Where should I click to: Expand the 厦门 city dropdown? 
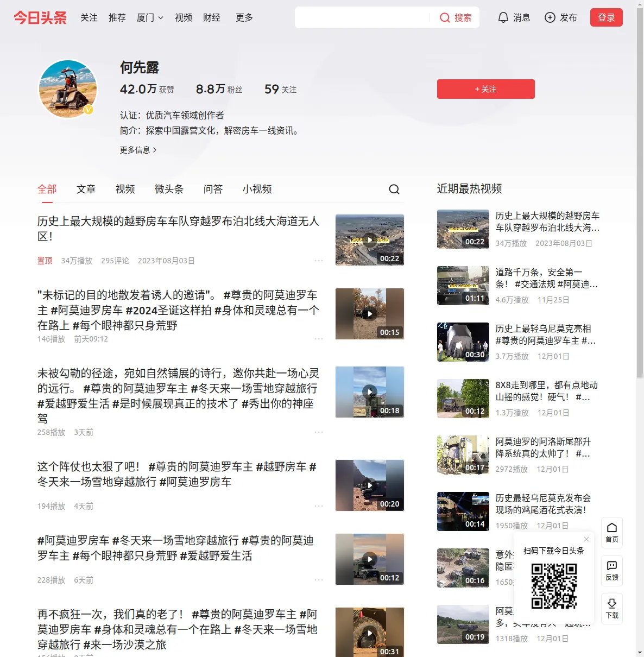click(150, 18)
